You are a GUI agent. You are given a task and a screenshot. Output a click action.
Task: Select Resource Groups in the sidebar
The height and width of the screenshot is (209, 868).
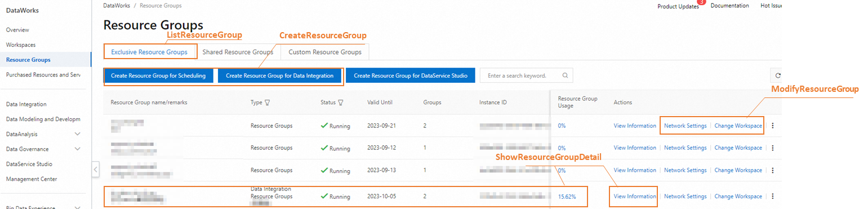click(x=28, y=60)
